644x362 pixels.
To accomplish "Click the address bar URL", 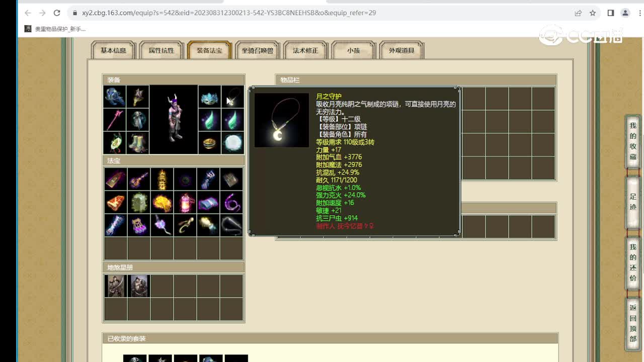I will click(229, 13).
